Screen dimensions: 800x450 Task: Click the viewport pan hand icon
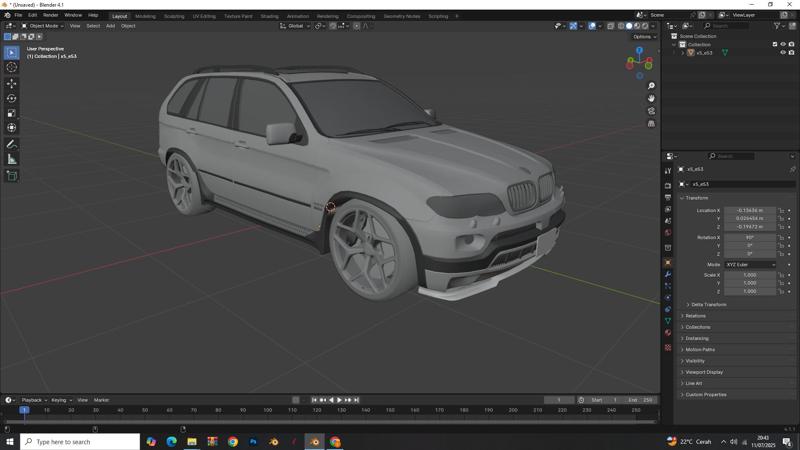coord(651,98)
